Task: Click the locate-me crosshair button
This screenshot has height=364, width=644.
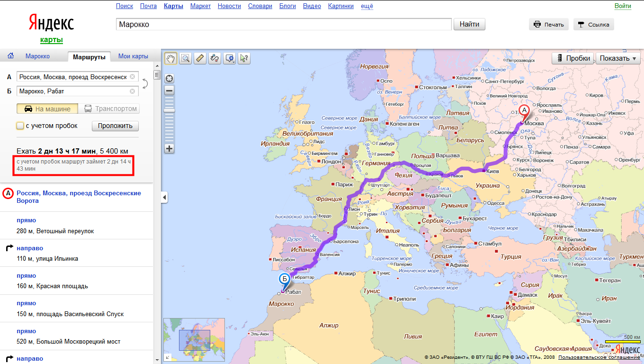Action: pyautogui.click(x=169, y=79)
